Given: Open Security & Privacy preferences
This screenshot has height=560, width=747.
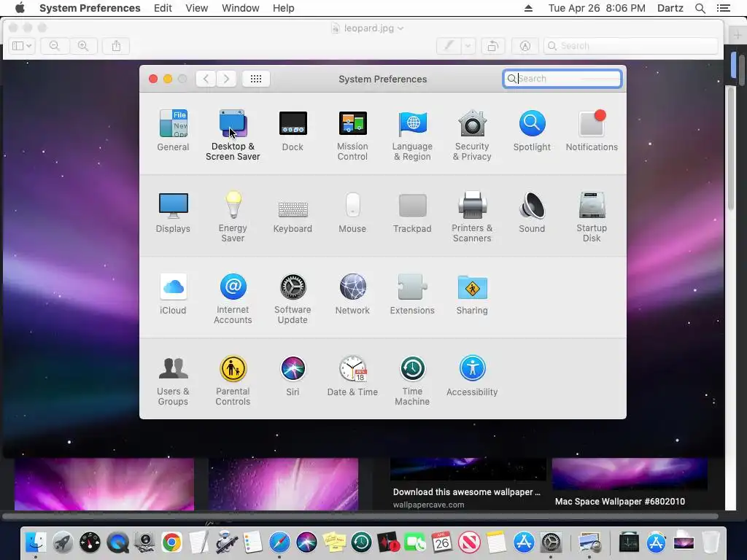Looking at the screenshot, I should 472,135.
